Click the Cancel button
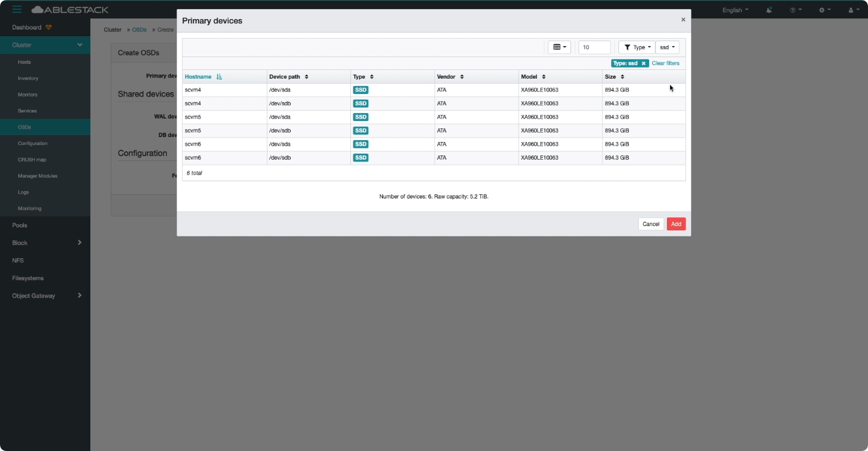This screenshot has width=868, height=451. click(x=651, y=224)
